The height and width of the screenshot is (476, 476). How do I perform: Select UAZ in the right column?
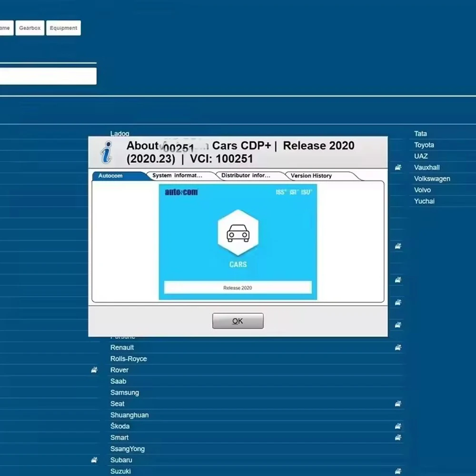coord(421,156)
